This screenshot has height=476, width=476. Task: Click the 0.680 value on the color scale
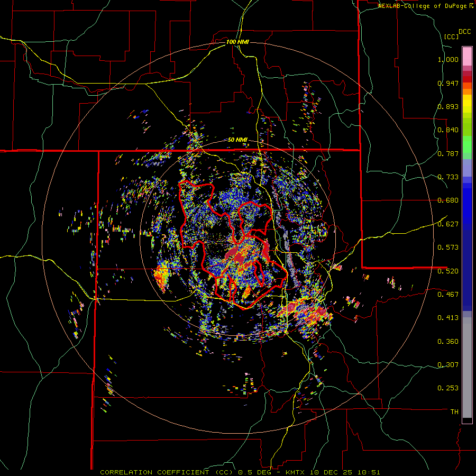tap(448, 200)
